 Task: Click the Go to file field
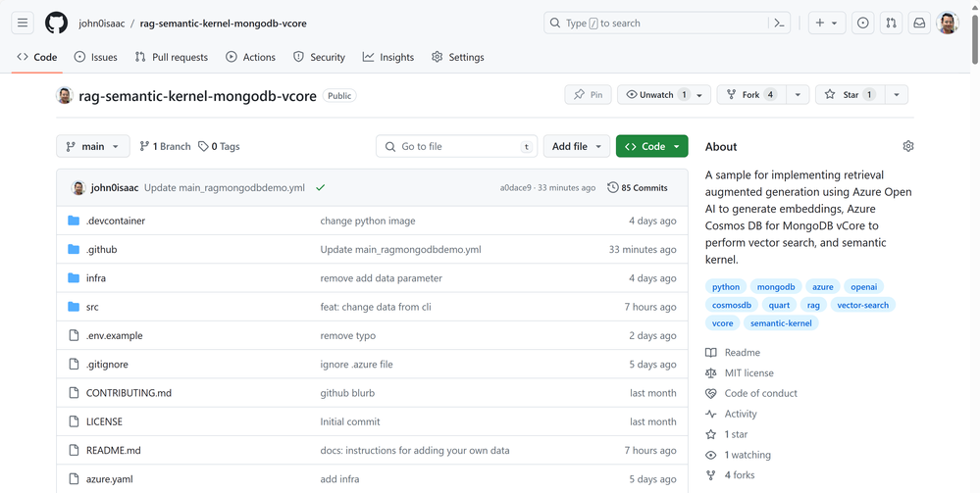coord(456,146)
